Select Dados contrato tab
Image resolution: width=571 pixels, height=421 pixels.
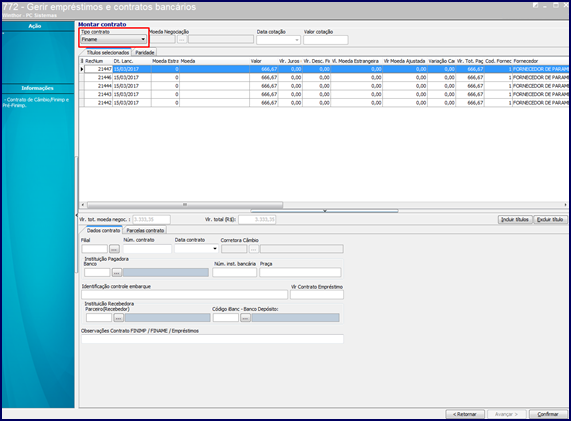(103, 231)
